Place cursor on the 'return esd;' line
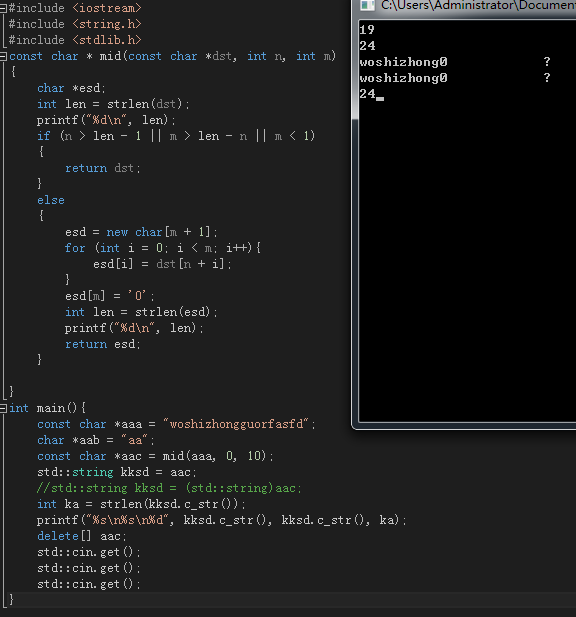Image resolution: width=576 pixels, height=617 pixels. pos(102,344)
